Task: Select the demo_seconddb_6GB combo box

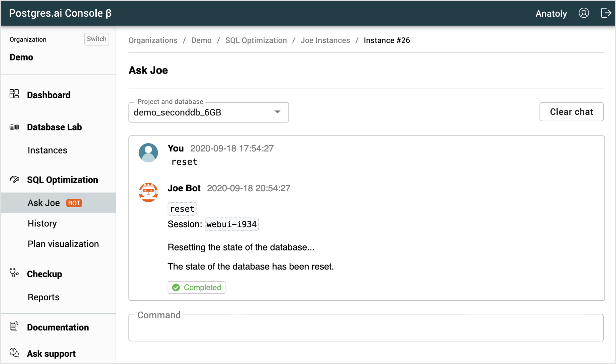Action: (x=208, y=112)
